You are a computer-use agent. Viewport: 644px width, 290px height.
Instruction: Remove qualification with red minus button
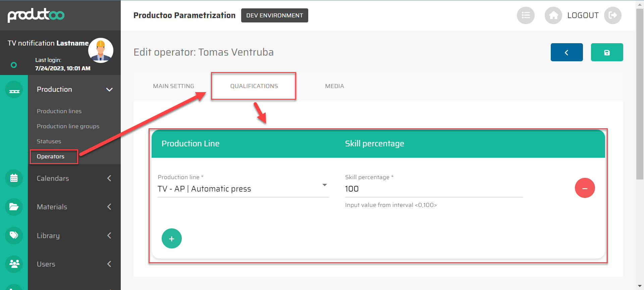click(585, 188)
